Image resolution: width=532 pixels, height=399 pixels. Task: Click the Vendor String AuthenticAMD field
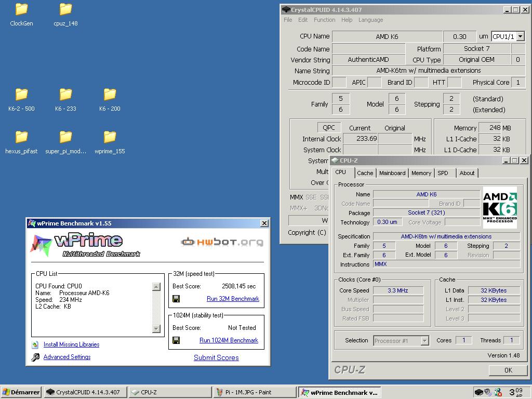[368, 60]
